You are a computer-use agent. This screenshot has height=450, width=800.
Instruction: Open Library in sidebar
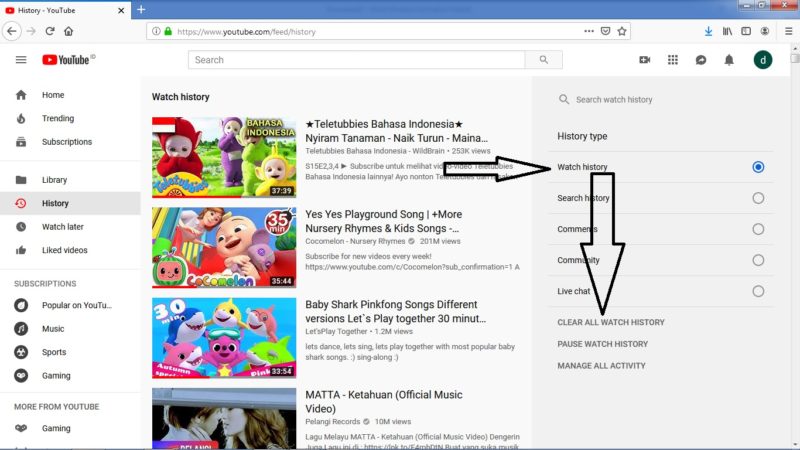pos(70,180)
